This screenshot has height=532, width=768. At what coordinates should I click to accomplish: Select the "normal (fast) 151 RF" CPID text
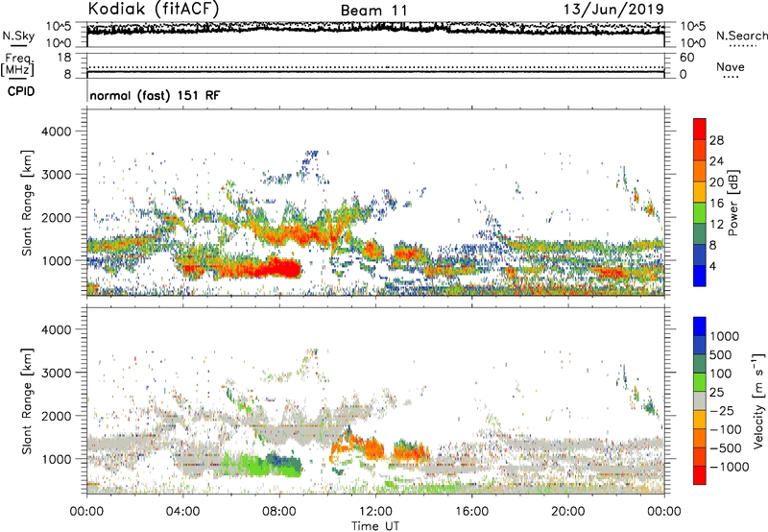(x=155, y=95)
